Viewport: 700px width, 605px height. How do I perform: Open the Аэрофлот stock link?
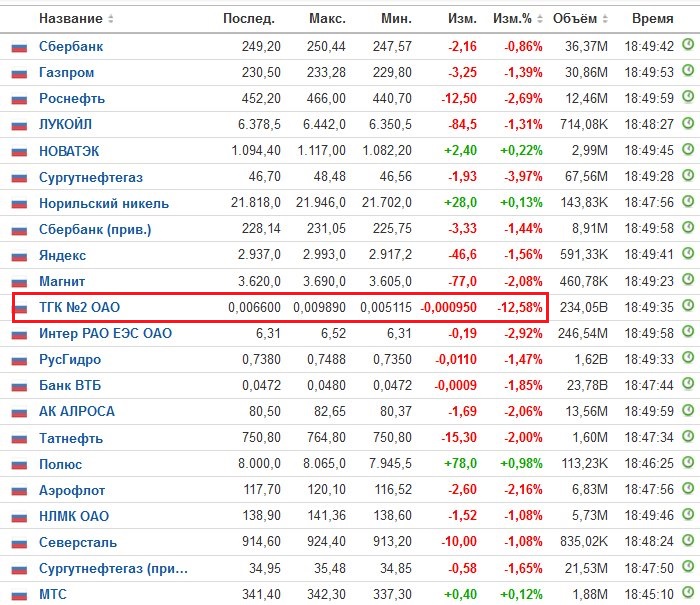coord(72,490)
